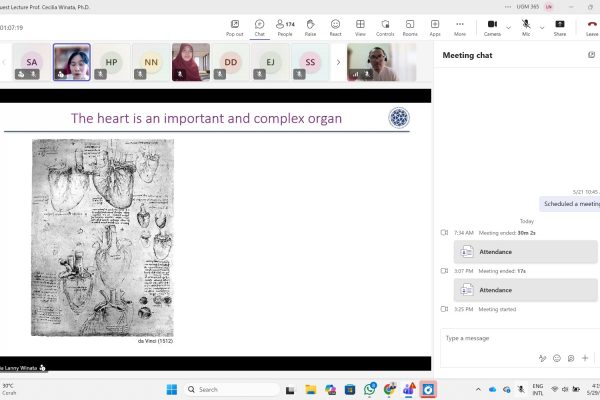
Task: Open Task View on taskbar
Action: [290, 390]
